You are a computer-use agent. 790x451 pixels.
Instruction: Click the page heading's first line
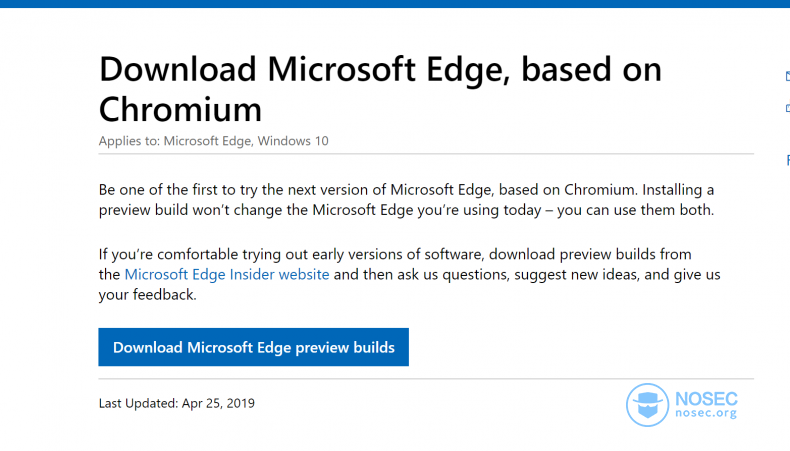380,70
